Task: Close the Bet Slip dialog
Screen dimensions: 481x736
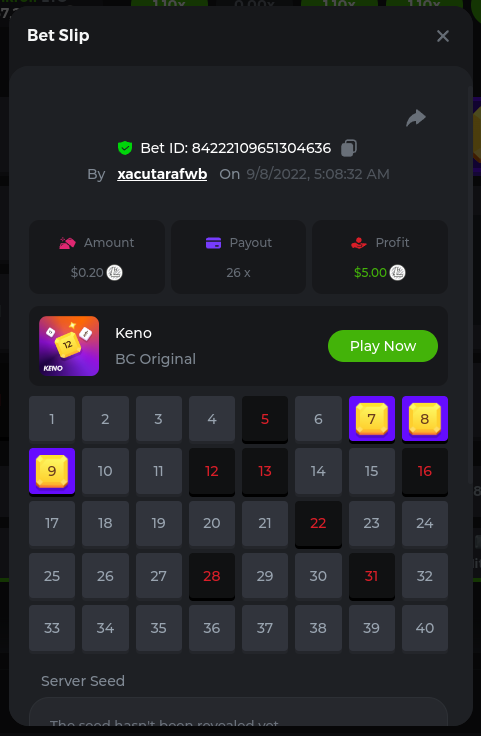Action: [443, 36]
